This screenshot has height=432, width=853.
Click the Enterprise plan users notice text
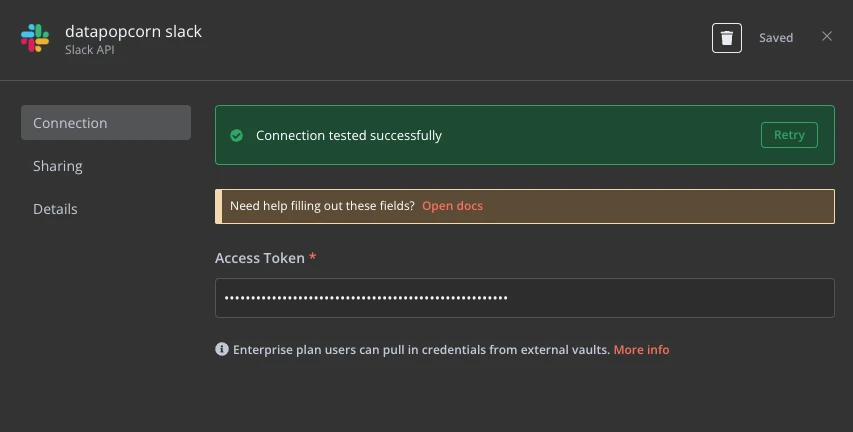(x=421, y=350)
